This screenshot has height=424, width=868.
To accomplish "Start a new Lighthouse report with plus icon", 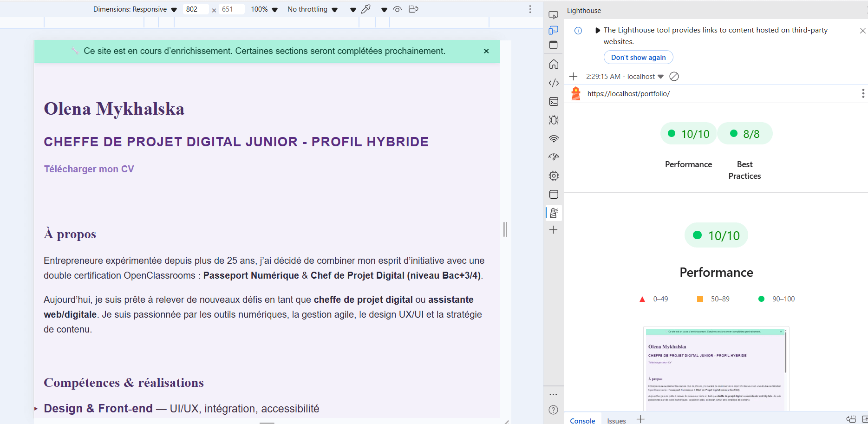I will point(574,76).
